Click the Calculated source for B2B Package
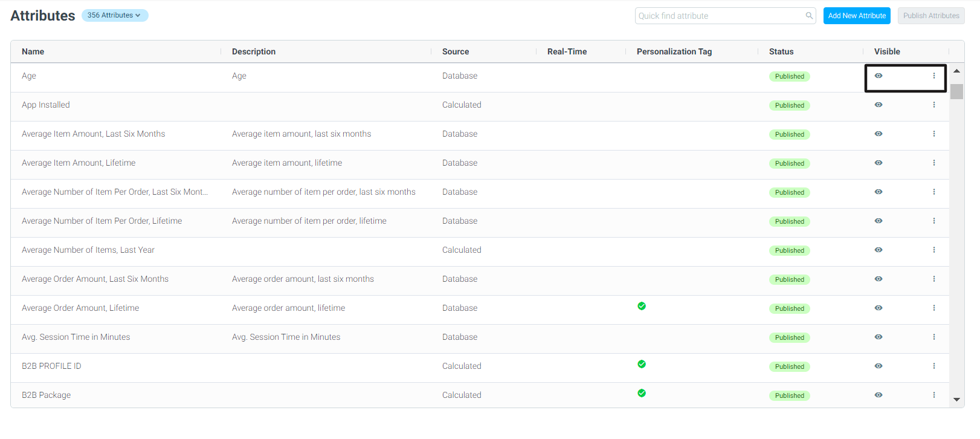Viewport: 980px width, 439px height. pos(462,395)
